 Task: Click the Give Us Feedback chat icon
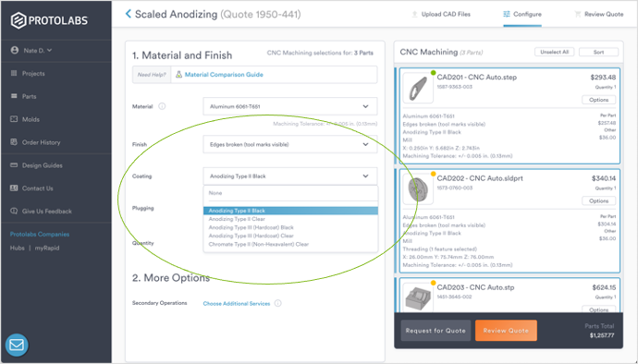click(x=14, y=211)
